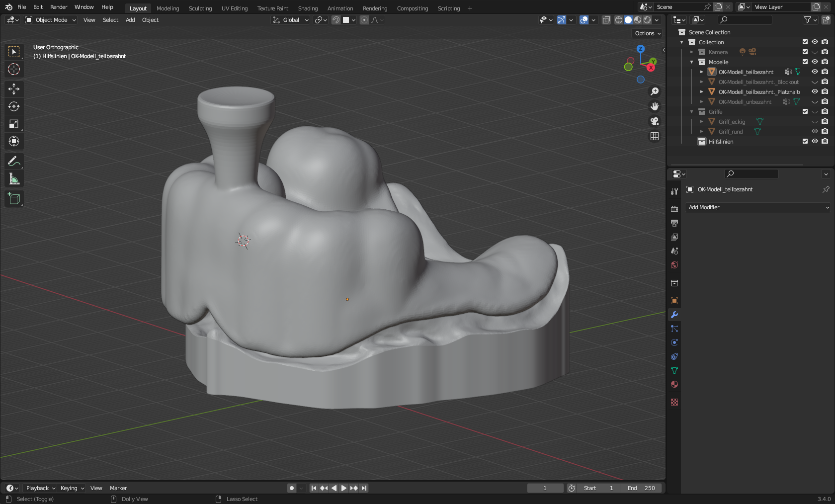Click the Options button in viewport header

click(x=648, y=33)
